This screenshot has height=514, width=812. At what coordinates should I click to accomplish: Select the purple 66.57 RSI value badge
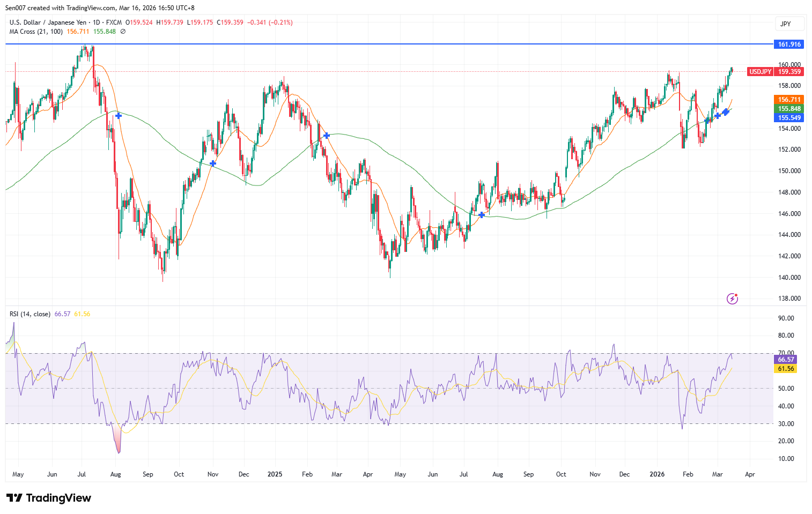(785, 359)
